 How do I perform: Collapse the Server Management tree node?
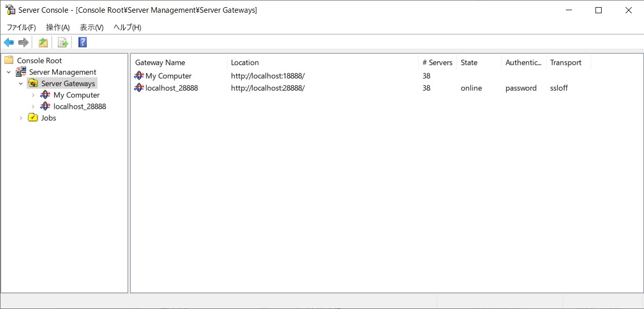9,72
